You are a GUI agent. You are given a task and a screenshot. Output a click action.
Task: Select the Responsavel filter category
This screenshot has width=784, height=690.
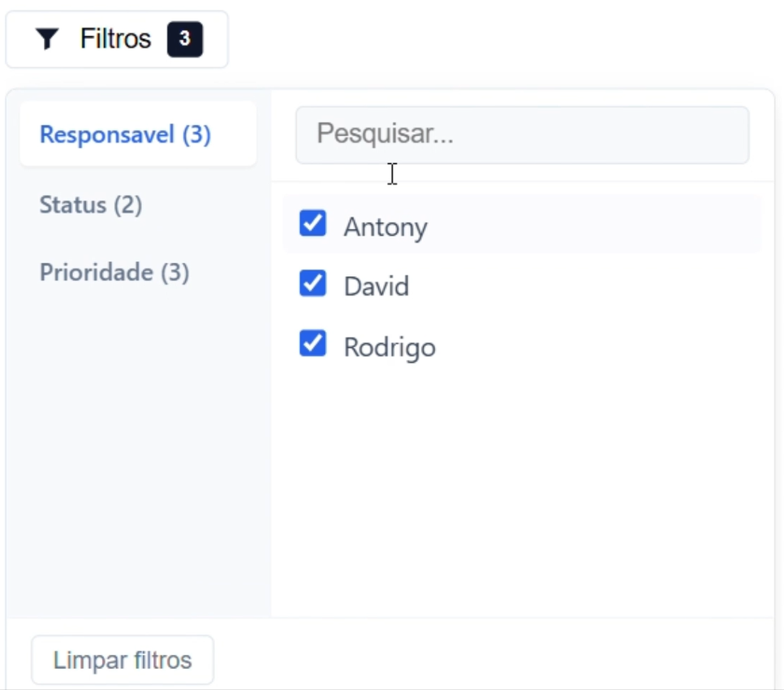coord(125,134)
